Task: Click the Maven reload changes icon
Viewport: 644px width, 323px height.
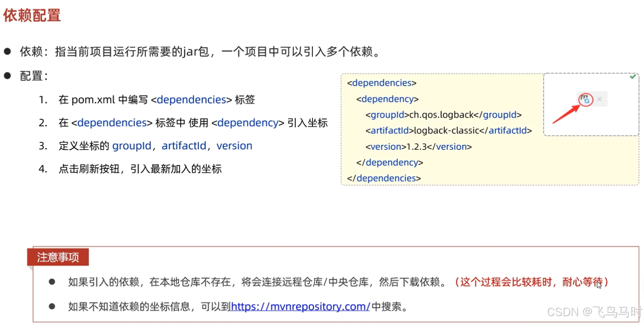Action: tap(585, 99)
